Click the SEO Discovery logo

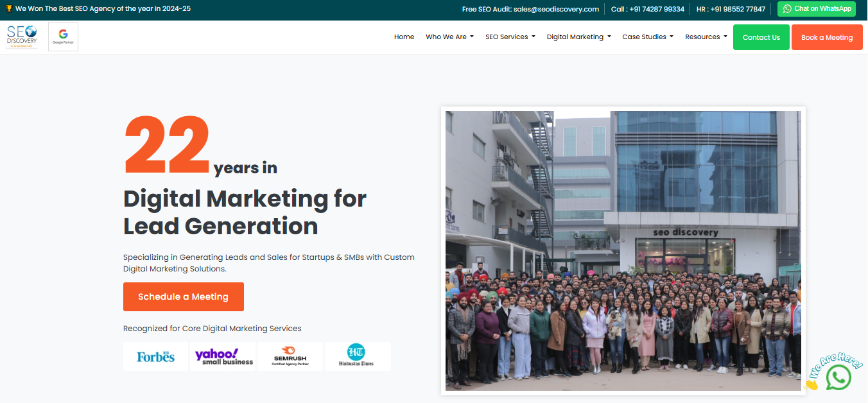click(x=22, y=37)
